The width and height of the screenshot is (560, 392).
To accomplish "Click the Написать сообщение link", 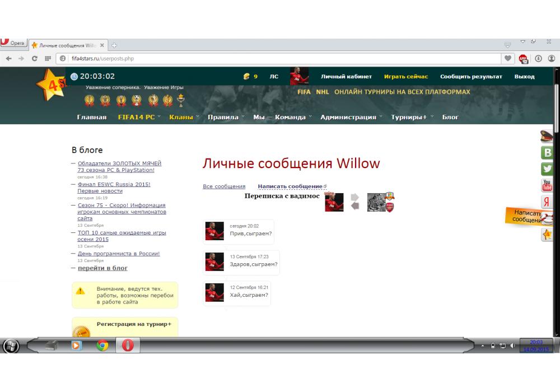I will (290, 186).
